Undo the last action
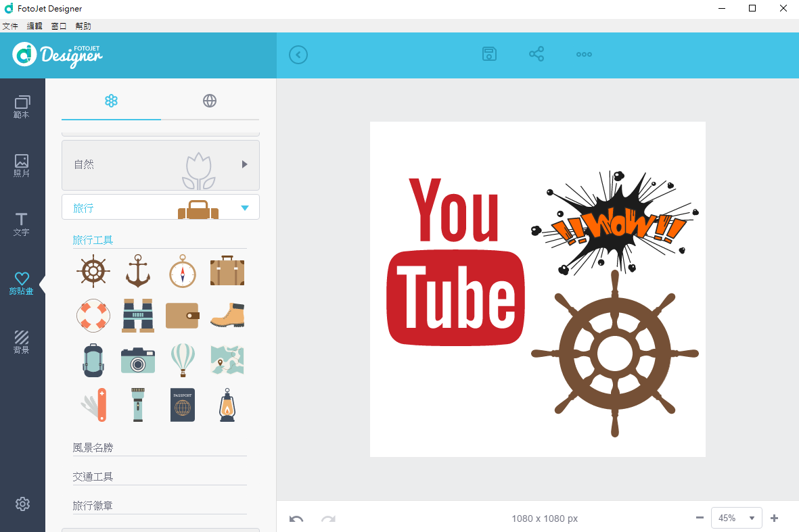This screenshot has width=799, height=532. pyautogui.click(x=296, y=518)
